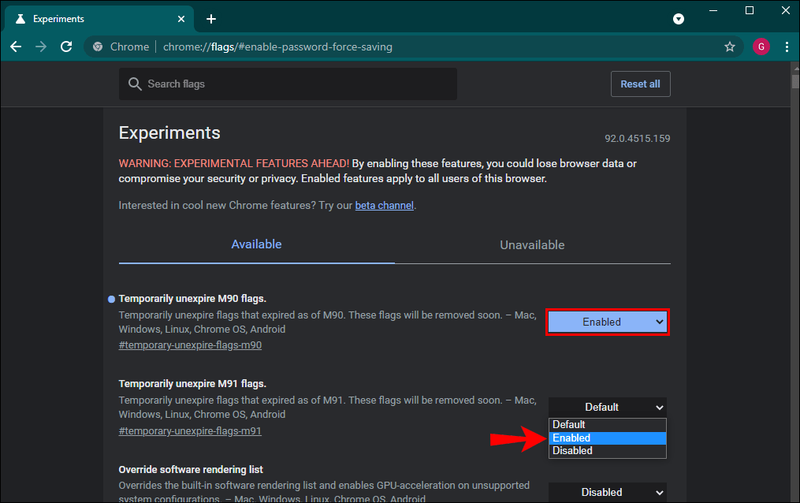Pick Default option in the dropdown list

[607, 424]
